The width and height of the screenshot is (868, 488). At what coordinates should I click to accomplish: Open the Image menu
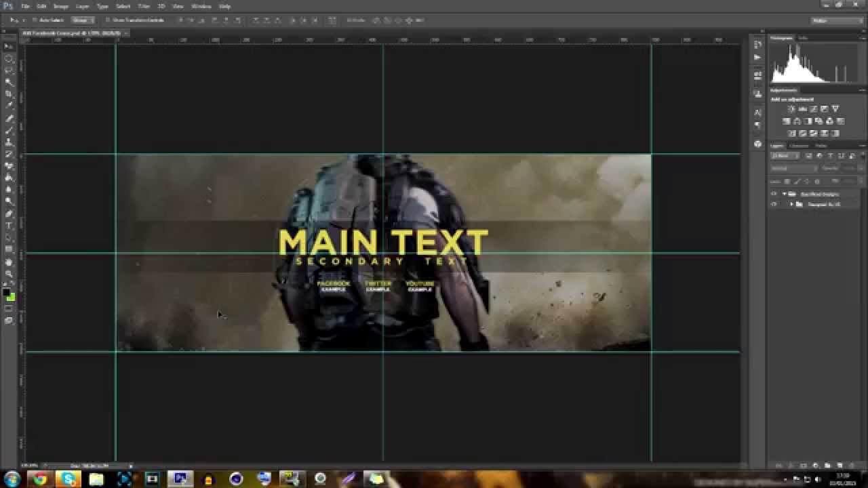61,6
